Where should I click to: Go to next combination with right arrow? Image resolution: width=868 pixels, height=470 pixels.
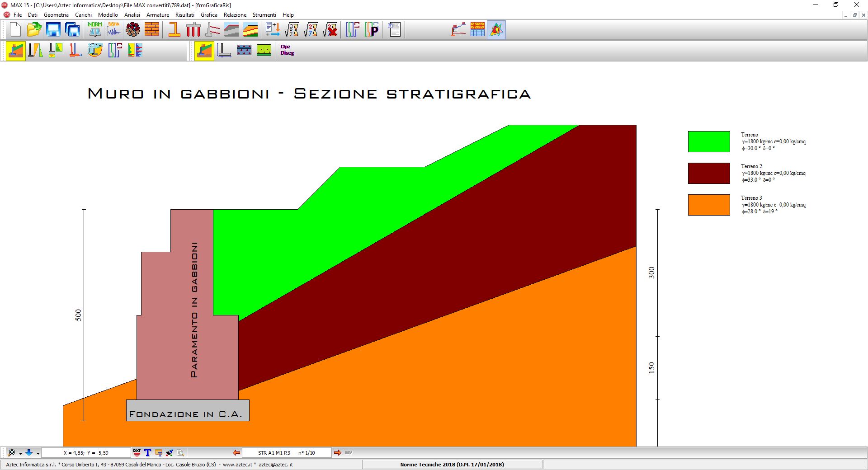tap(337, 452)
